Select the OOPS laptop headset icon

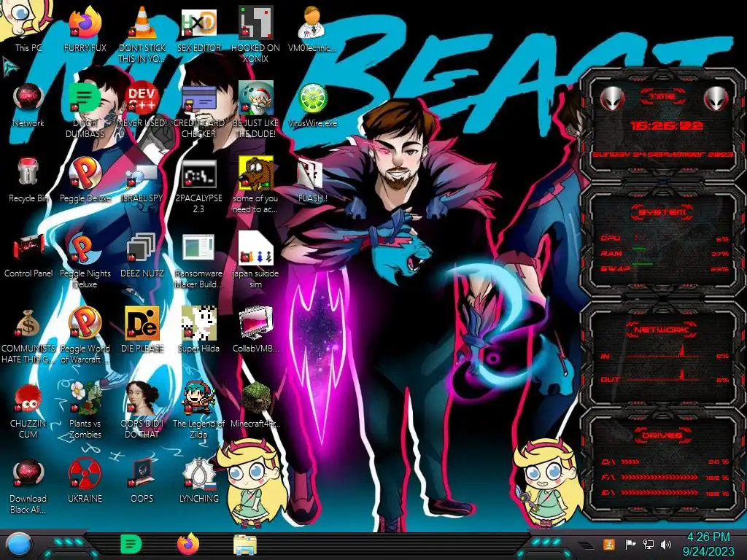click(142, 473)
